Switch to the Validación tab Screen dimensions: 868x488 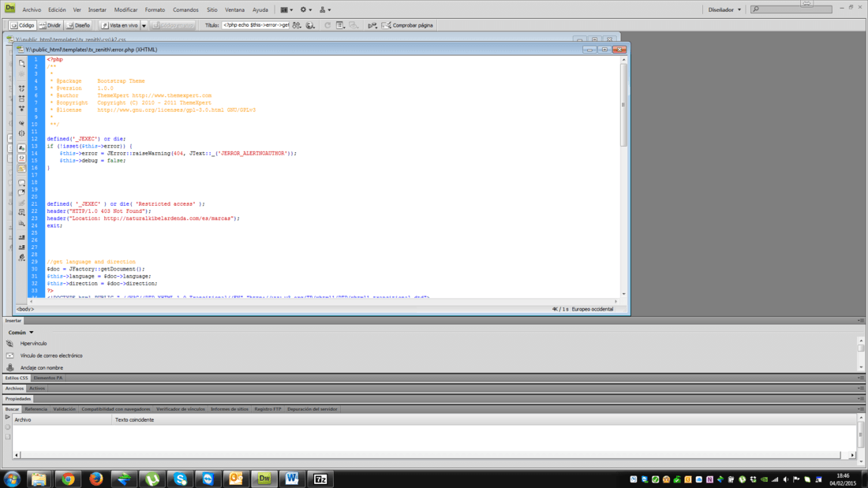(x=64, y=409)
